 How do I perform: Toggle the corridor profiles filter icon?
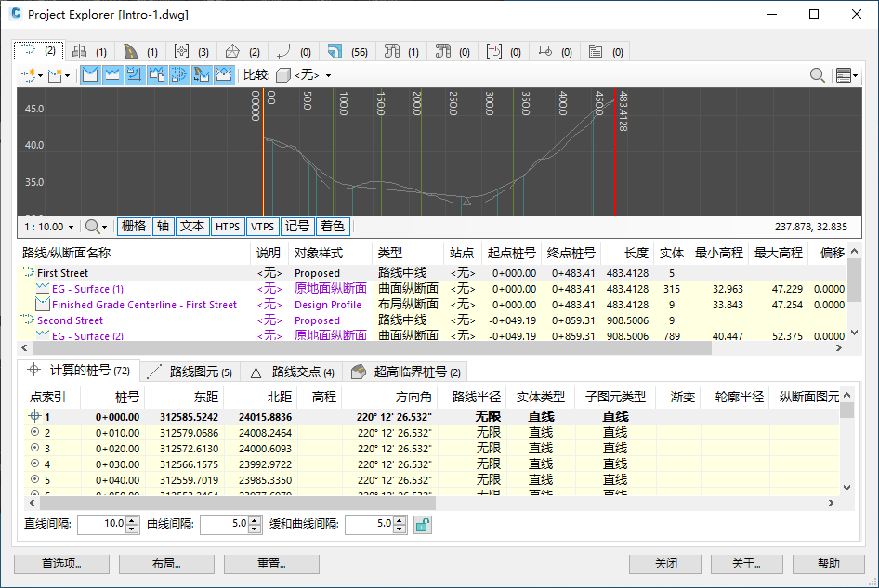pos(202,74)
